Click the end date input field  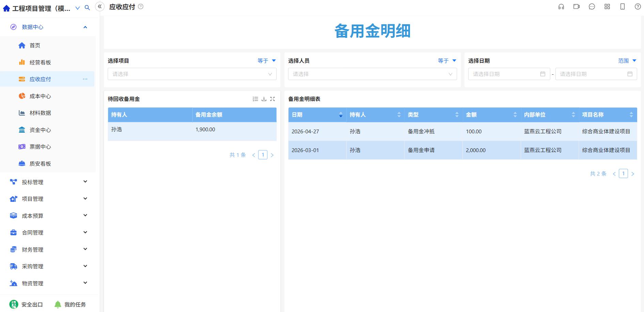coord(596,74)
